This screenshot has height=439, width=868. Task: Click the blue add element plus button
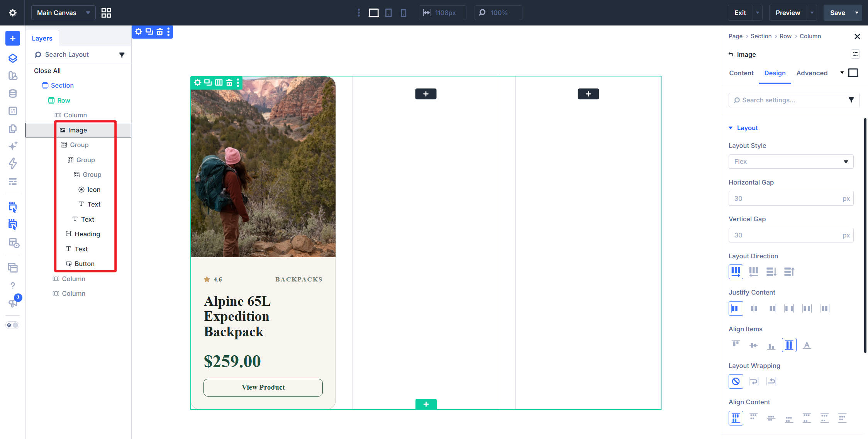pos(13,38)
